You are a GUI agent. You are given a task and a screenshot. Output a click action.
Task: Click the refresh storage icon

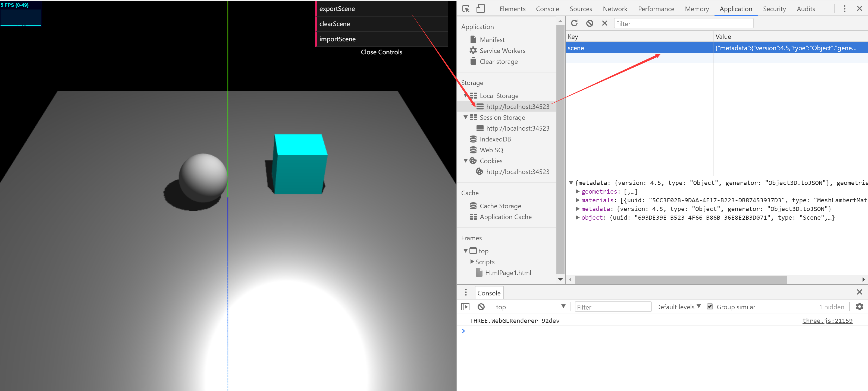pos(574,23)
